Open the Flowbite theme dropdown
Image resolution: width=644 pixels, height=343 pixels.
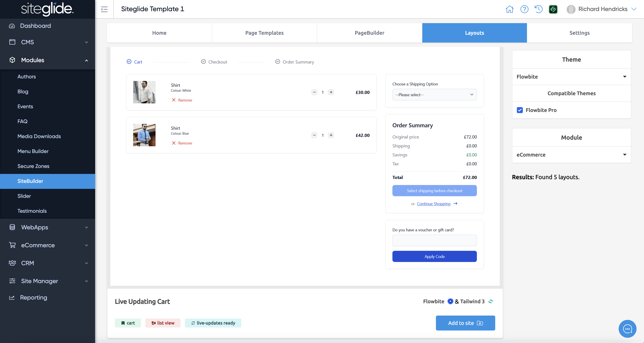(571, 77)
